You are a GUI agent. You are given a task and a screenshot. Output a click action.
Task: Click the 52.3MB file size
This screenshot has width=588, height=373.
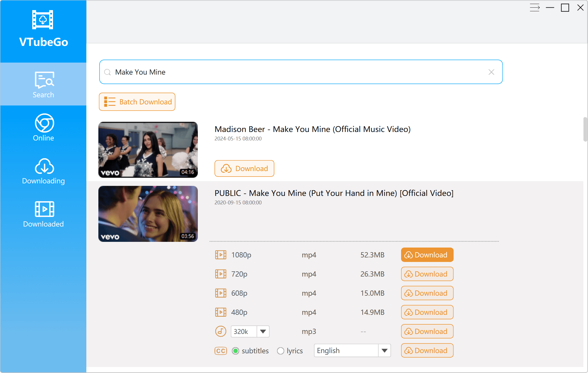click(372, 255)
